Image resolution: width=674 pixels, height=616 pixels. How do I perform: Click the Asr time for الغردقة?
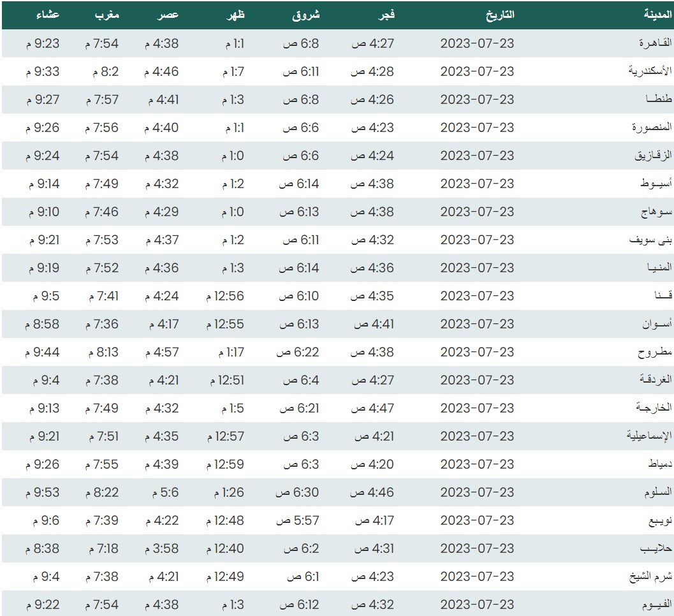[x=162, y=380]
